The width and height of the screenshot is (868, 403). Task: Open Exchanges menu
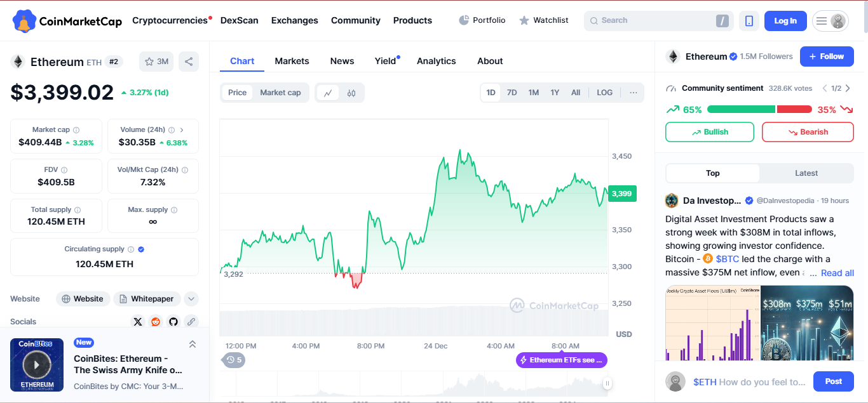coord(295,20)
